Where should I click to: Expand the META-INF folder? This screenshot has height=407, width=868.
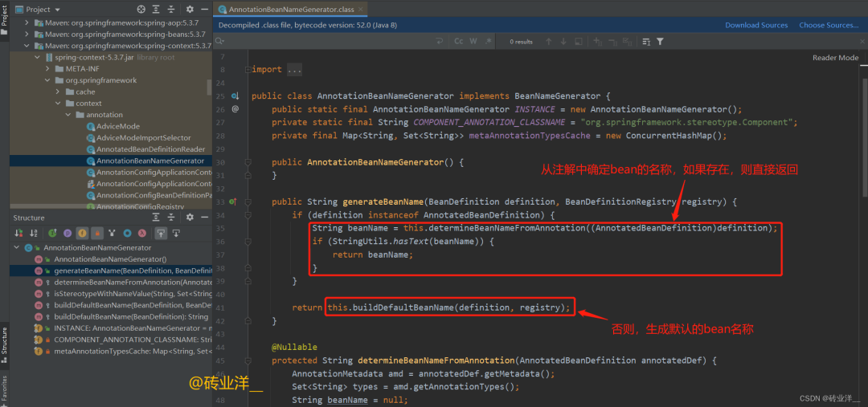coord(47,69)
